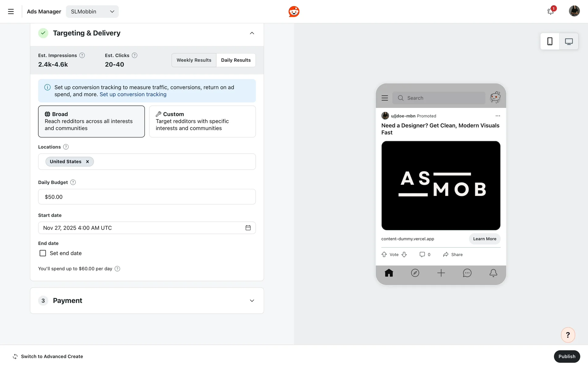Switch the ad preview to mobile view
This screenshot has width=588, height=368.
550,41
